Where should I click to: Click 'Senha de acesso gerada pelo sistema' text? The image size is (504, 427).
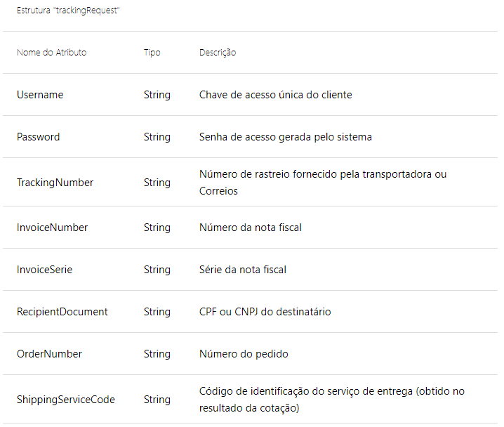[x=285, y=137]
